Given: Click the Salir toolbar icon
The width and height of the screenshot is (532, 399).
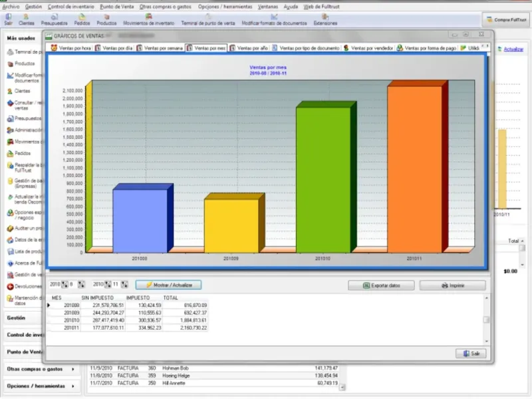Looking at the screenshot, I should pyautogui.click(x=8, y=20).
